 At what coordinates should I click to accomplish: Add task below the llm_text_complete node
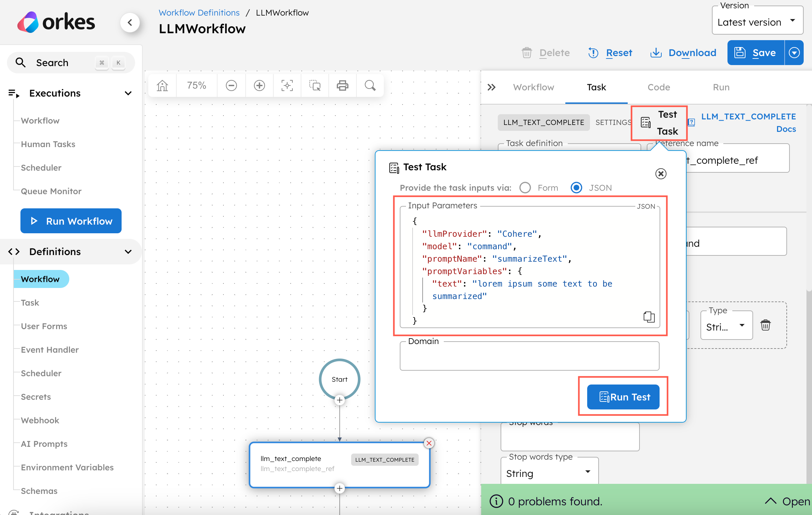[x=340, y=488]
